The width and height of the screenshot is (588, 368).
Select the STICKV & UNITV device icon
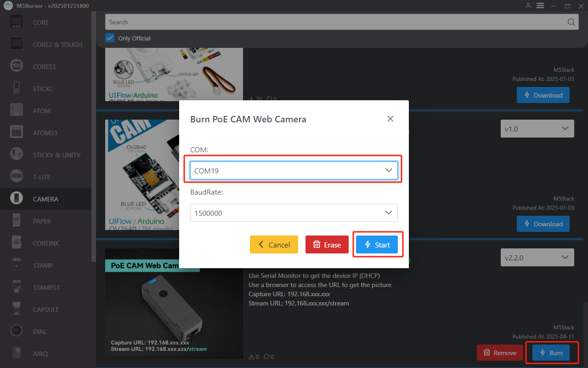click(17, 155)
